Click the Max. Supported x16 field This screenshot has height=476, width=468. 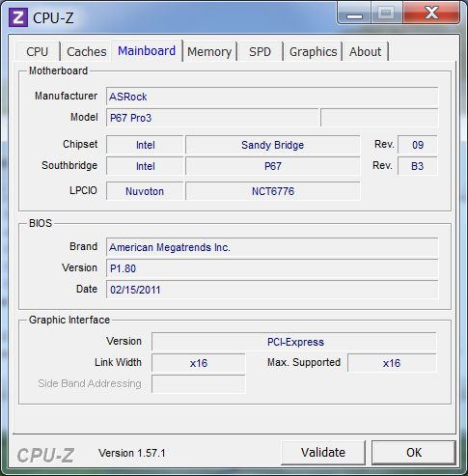(x=392, y=363)
